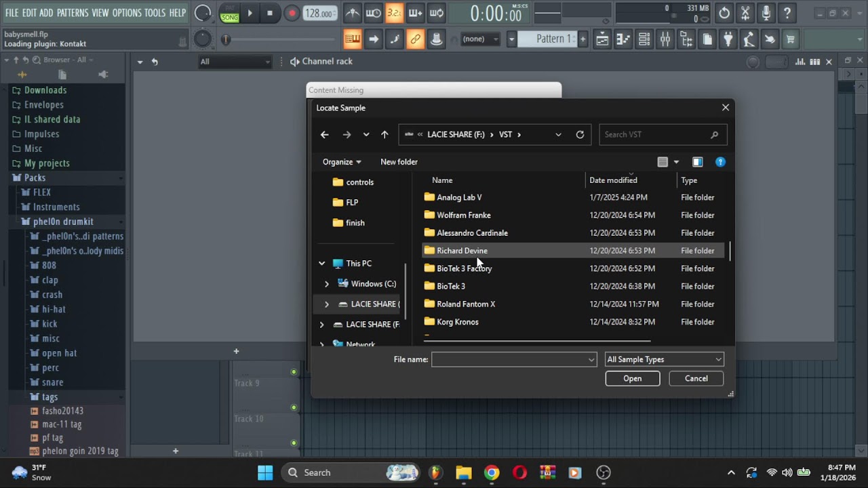Toggle the overdub plus button

click(x=415, y=13)
